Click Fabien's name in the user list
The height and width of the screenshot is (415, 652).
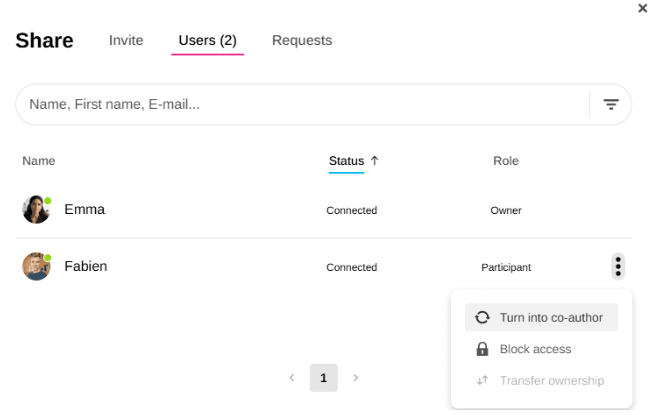click(x=86, y=267)
